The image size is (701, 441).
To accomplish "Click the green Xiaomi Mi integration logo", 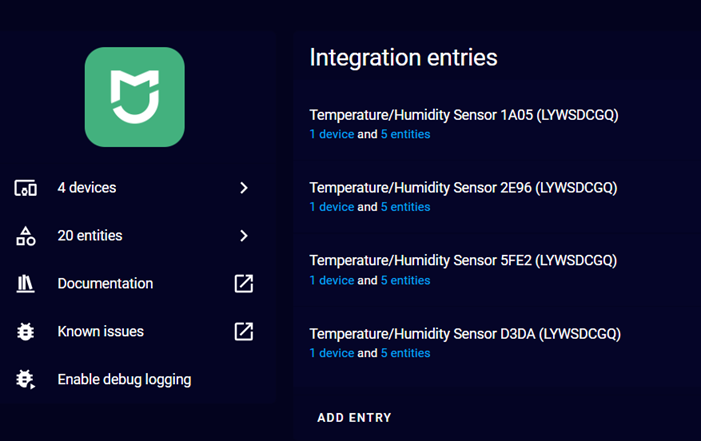I will click(135, 97).
